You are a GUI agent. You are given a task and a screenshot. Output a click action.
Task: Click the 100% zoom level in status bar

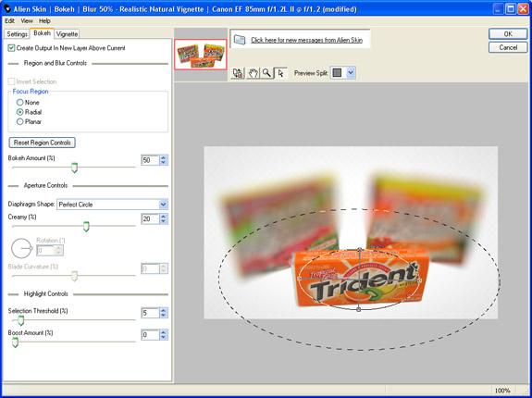point(502,391)
